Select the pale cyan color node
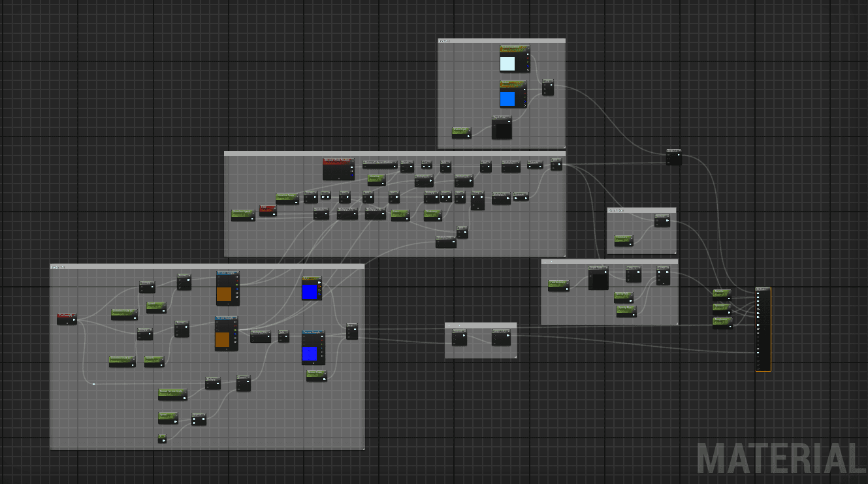This screenshot has height=484, width=868. 515,59
